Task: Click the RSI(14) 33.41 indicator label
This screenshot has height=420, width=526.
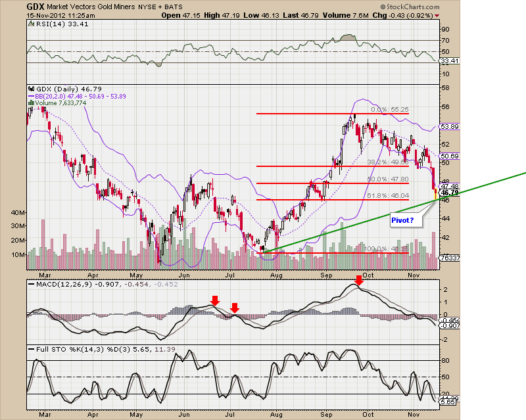Action: [x=62, y=24]
